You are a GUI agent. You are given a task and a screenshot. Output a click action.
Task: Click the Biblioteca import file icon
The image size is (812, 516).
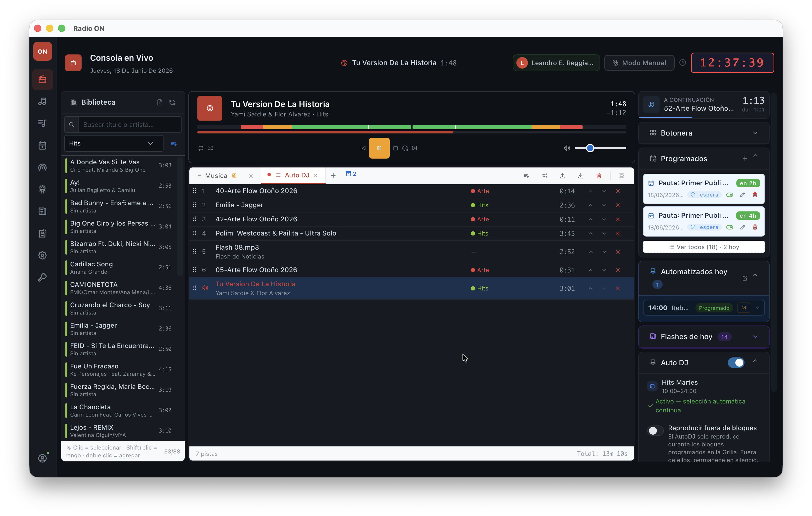tap(160, 102)
